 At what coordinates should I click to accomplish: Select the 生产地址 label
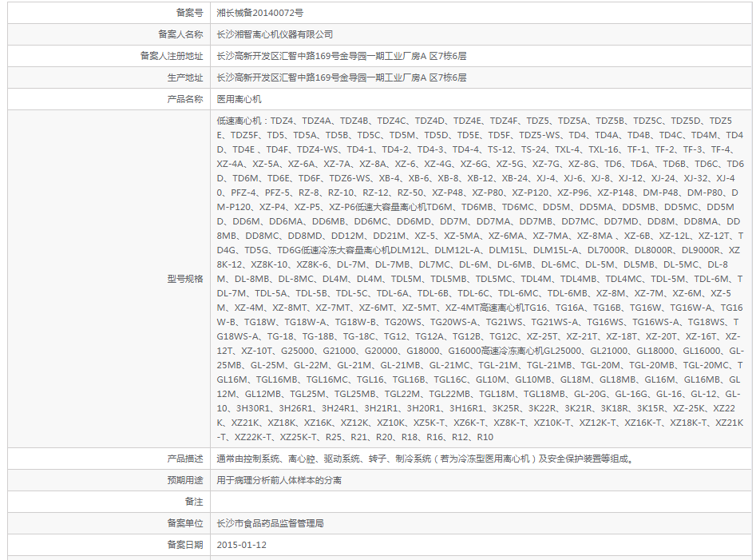point(185,77)
